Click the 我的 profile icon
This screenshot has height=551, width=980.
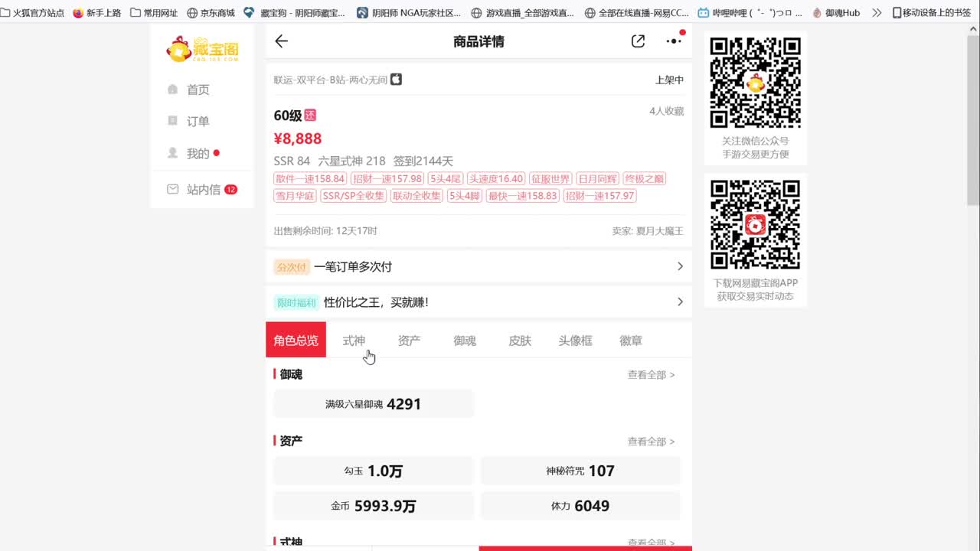[172, 153]
